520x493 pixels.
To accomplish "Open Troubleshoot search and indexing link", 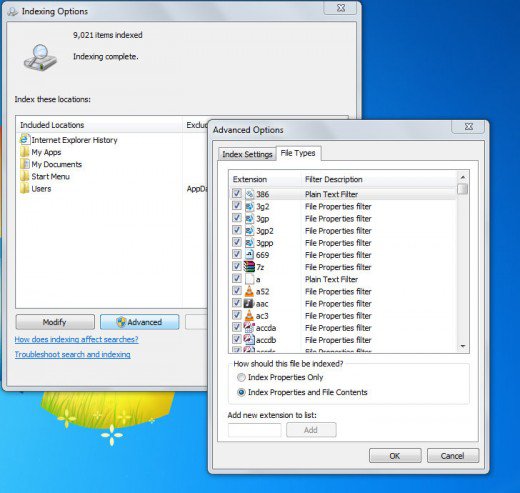I will pyautogui.click(x=72, y=354).
